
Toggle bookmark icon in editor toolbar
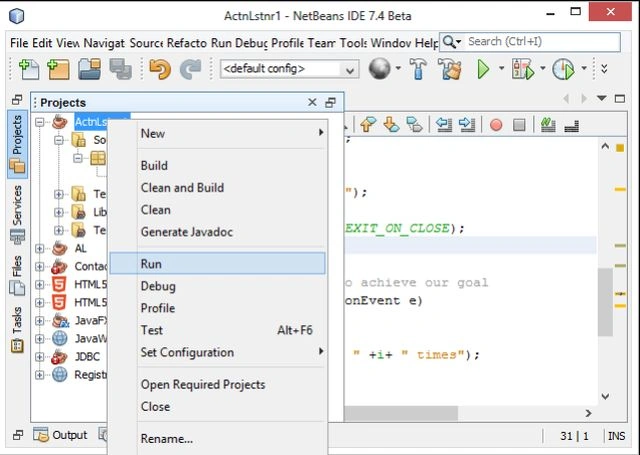pyautogui.click(x=414, y=124)
